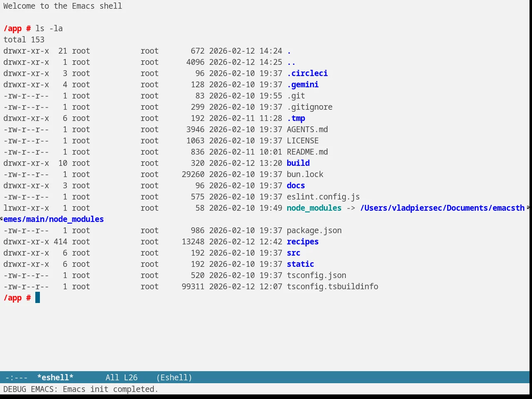532x399 pixels.
Task: Click the 'Welcome to the Emacs shell' banner
Action: click(63, 6)
